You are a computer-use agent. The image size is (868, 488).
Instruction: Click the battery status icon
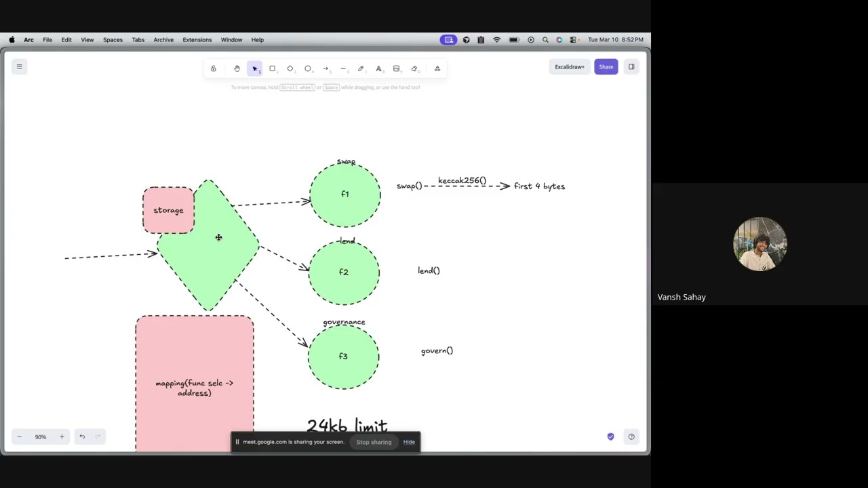(514, 40)
